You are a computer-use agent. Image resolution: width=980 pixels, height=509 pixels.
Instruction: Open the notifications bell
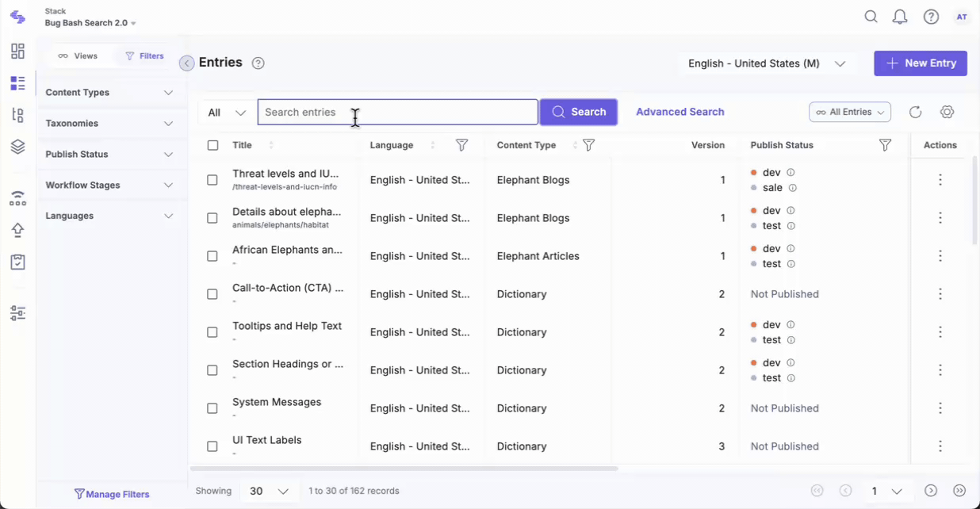point(900,17)
